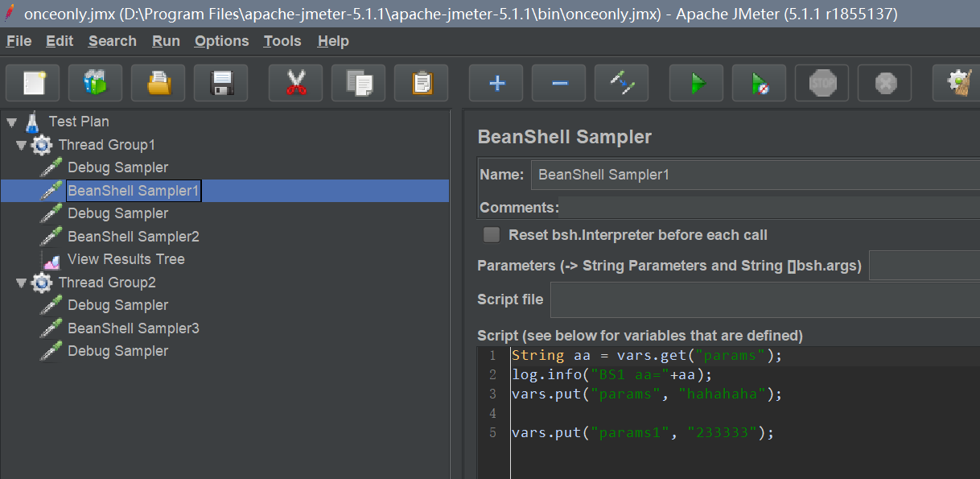The width and height of the screenshot is (980, 479).
Task: Select BeanShell Sampler2 tree item
Action: click(x=134, y=237)
